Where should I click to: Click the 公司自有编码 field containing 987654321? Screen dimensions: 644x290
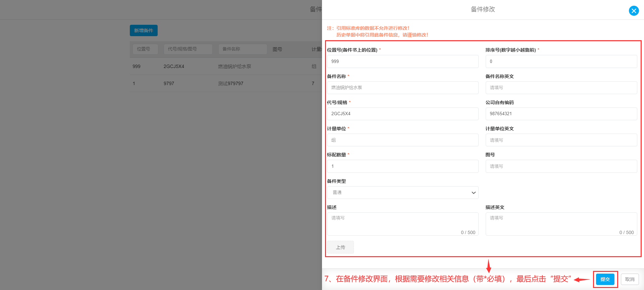point(561,114)
